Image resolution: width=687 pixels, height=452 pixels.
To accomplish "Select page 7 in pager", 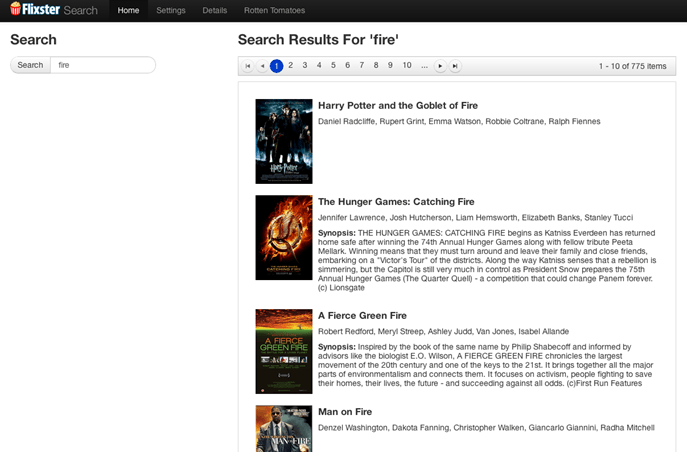I will (x=362, y=65).
